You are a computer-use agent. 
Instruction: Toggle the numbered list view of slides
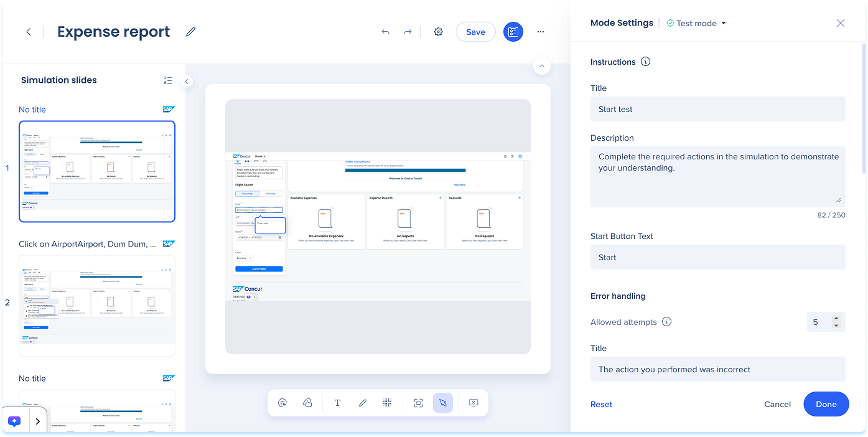click(x=168, y=80)
